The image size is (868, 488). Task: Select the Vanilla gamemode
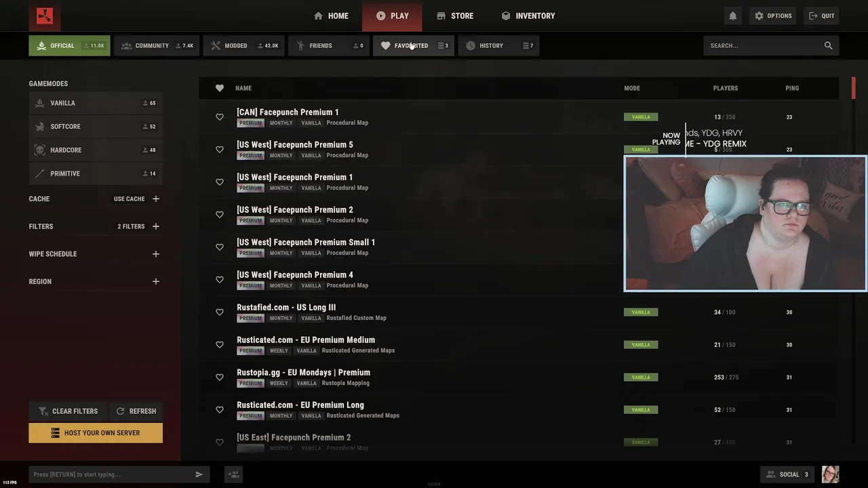coord(96,103)
